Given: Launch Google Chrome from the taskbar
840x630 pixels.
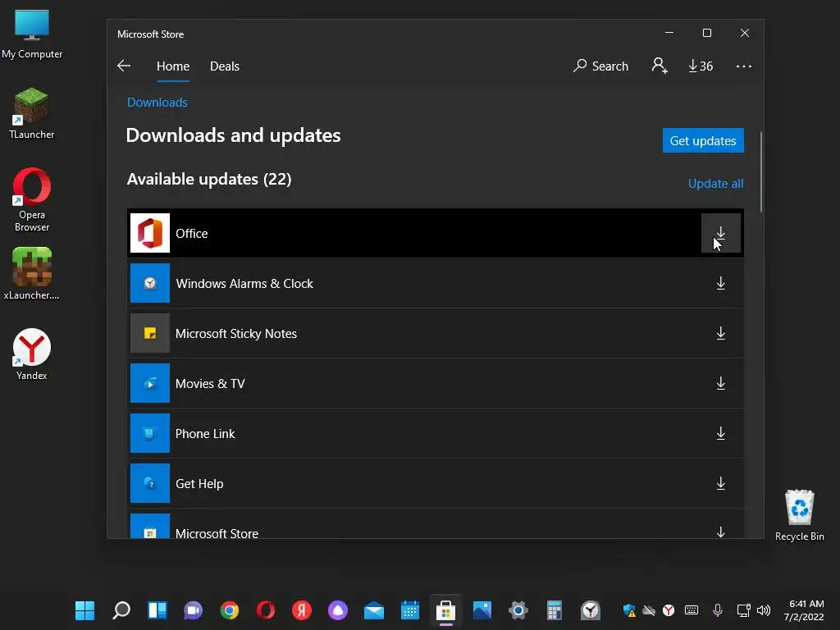Looking at the screenshot, I should click(230, 610).
